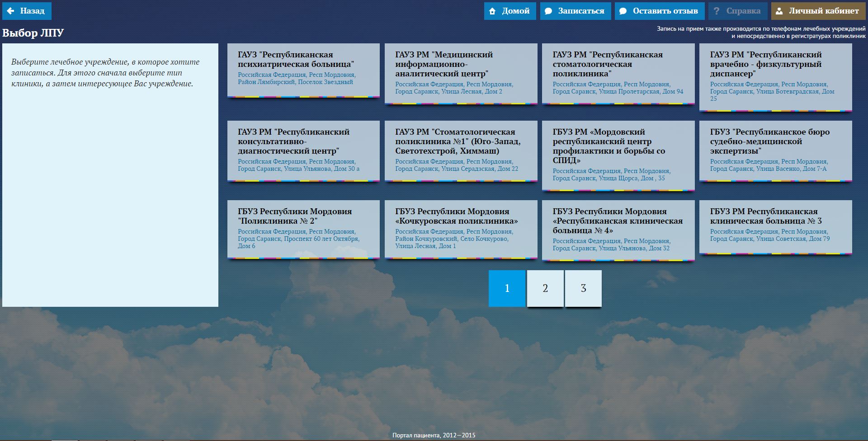Screen dimensions: 868x441
Task: Choose Республиканский врачебно-физкультурный диспансер
Action: (x=775, y=77)
